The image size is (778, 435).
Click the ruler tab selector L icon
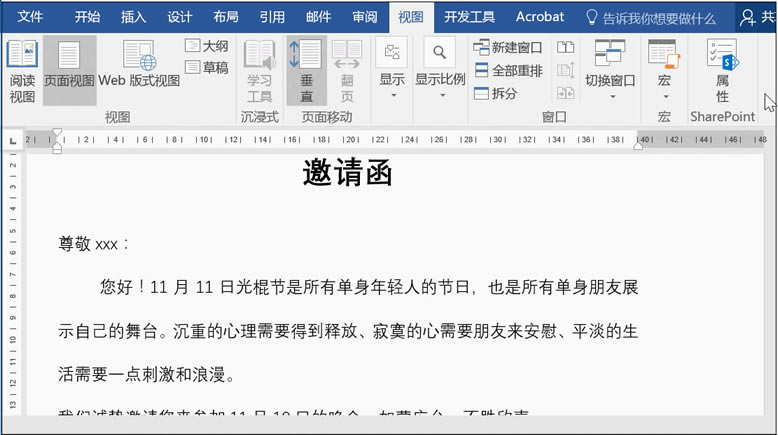click(x=13, y=141)
